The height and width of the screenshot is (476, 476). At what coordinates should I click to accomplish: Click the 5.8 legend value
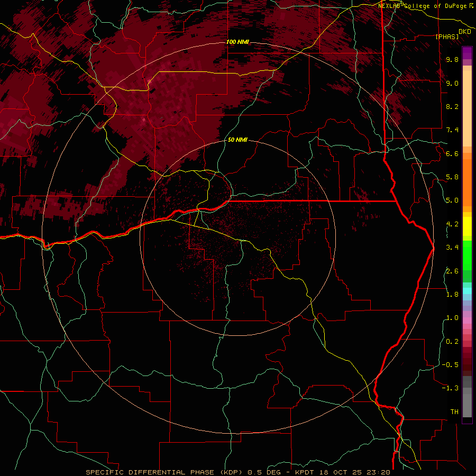pyautogui.click(x=452, y=177)
